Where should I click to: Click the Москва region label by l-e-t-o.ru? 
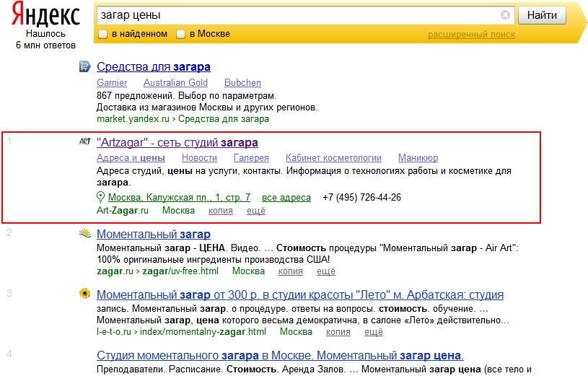[x=297, y=332]
